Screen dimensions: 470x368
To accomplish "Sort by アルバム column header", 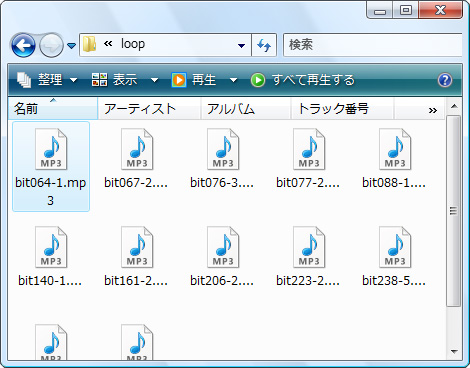I will [x=246, y=109].
